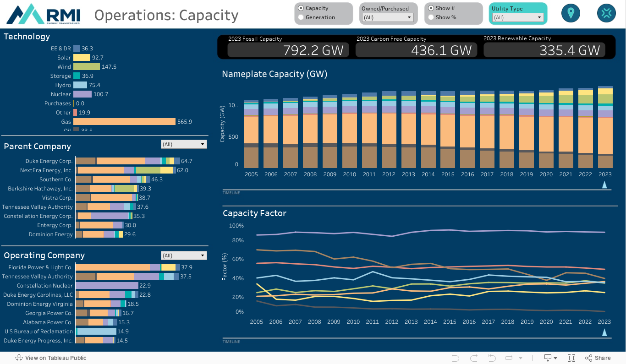This screenshot has height=364, width=626.
Task: Expand the replay speed dropdown arrow
Action: point(520,358)
